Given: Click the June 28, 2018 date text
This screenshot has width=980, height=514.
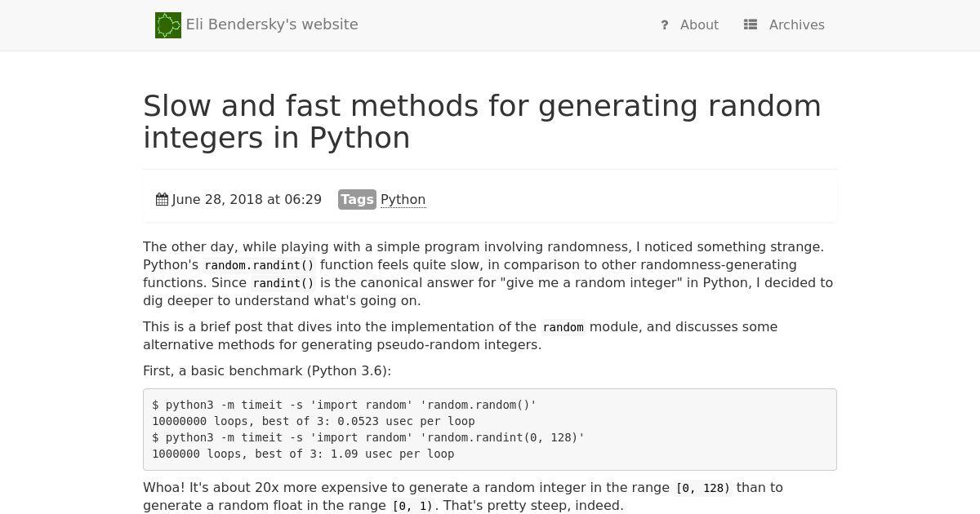Looking at the screenshot, I should point(247,200).
